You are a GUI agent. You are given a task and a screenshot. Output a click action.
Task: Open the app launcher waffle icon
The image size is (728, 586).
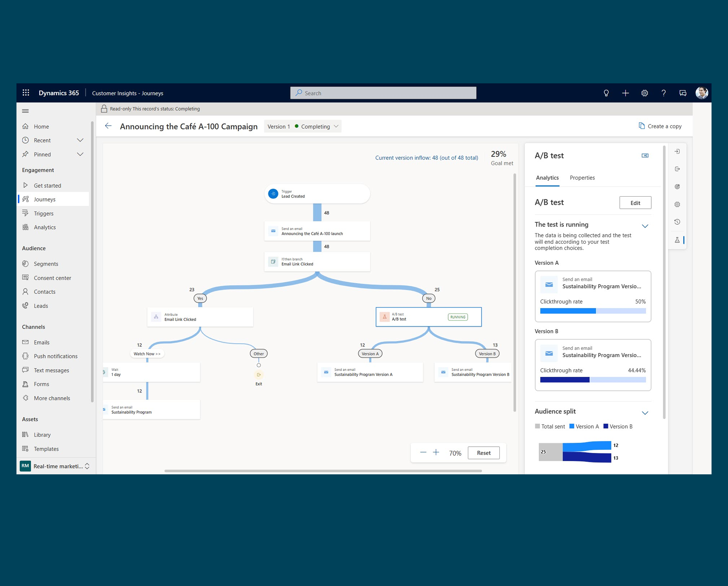[x=26, y=93]
